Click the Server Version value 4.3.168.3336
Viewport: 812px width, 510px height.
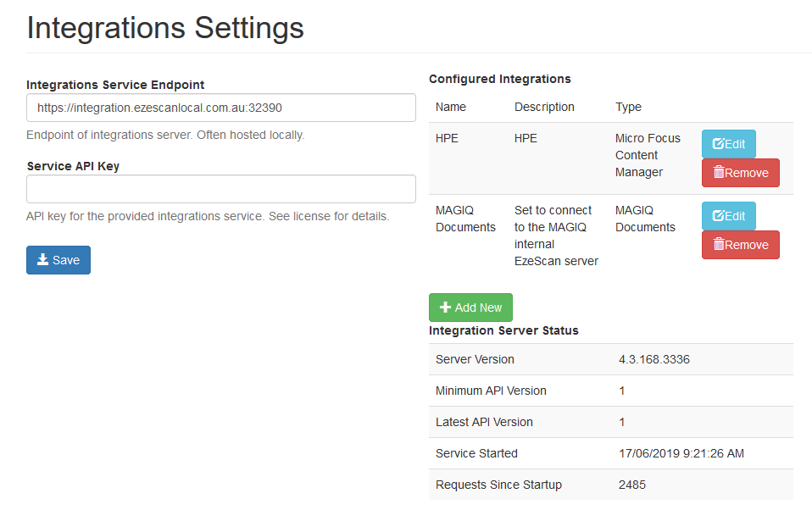click(653, 359)
